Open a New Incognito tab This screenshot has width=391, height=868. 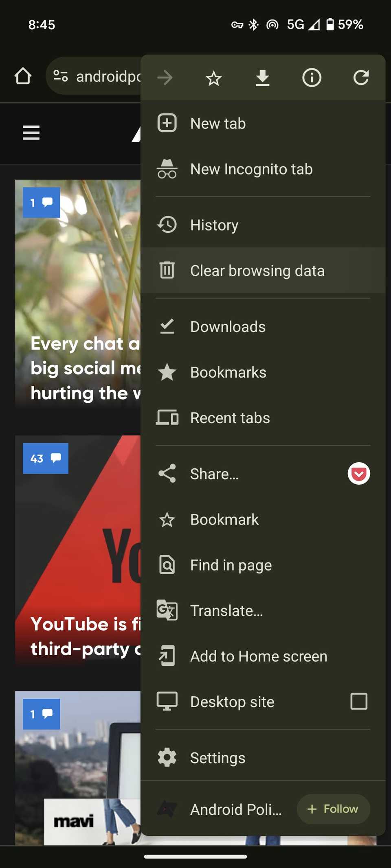pos(251,169)
